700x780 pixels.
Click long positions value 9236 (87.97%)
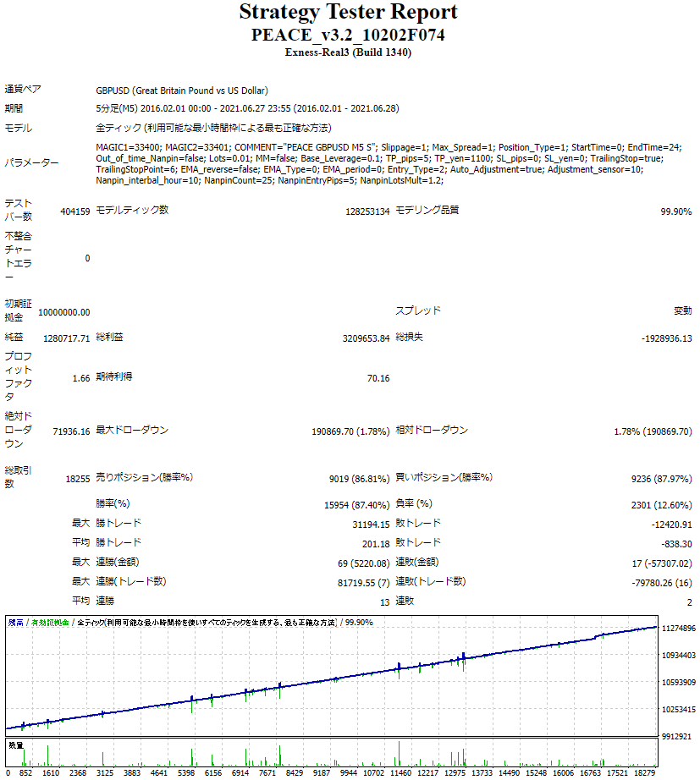661,479
